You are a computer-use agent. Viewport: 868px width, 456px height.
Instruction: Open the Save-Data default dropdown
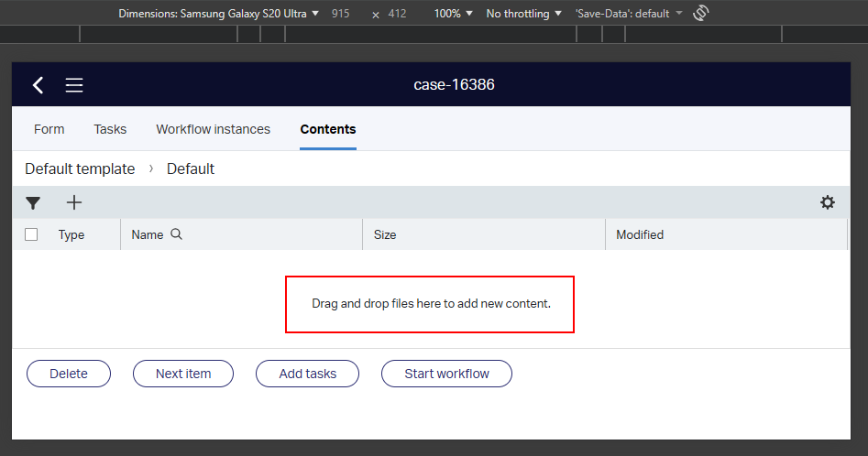pos(629,14)
